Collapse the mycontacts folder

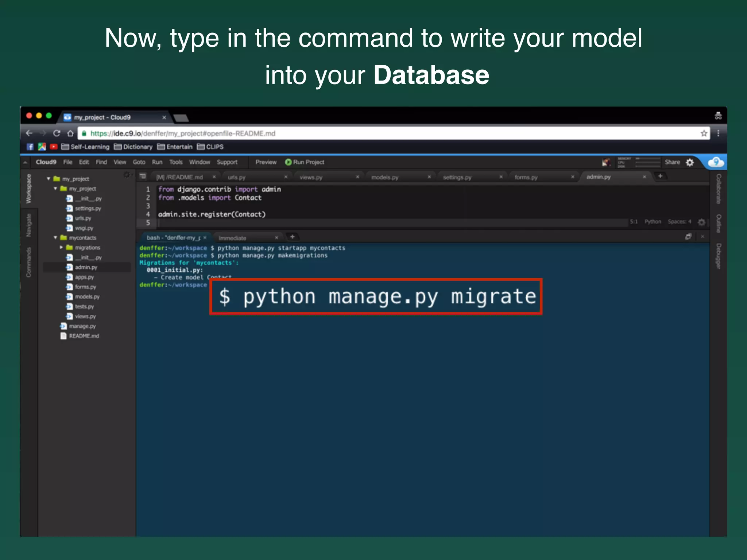[55, 238]
